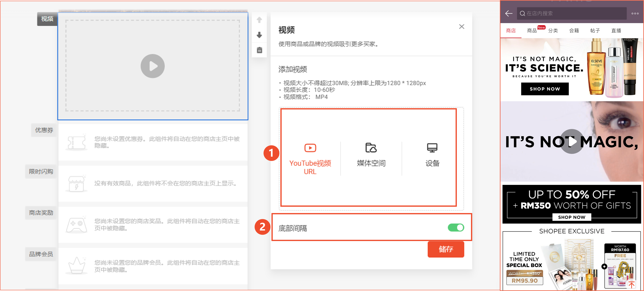Click the coupon not-set message text
644x291 pixels.
click(x=167, y=142)
